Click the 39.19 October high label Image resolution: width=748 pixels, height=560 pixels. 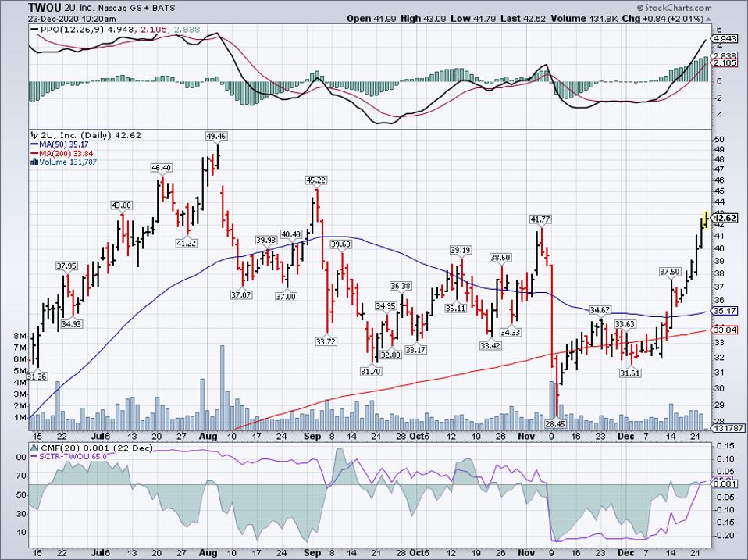coord(461,250)
